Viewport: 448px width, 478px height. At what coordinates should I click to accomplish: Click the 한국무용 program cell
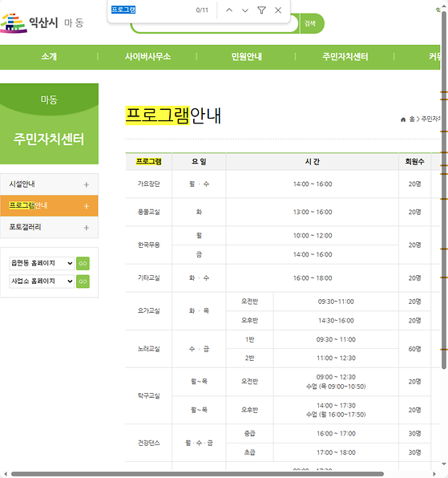(x=148, y=245)
